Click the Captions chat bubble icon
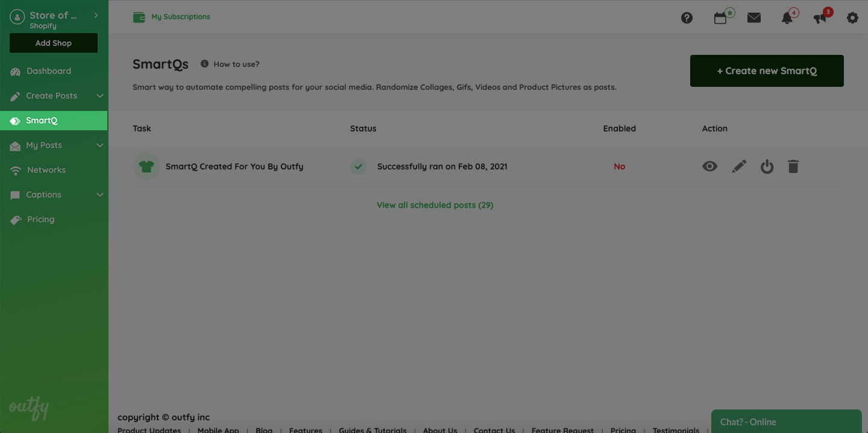Screen dimensions: 868x433 click(16, 195)
